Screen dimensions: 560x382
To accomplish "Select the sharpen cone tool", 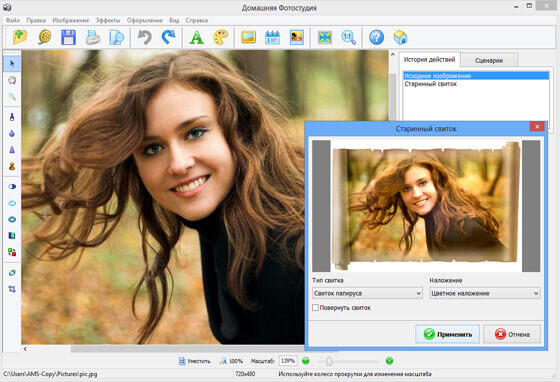I will click(12, 150).
